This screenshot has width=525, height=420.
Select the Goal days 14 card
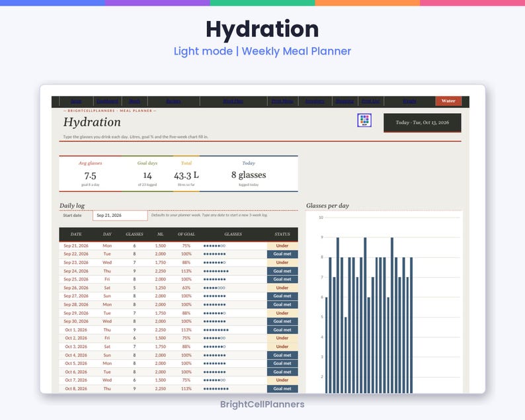click(x=147, y=174)
